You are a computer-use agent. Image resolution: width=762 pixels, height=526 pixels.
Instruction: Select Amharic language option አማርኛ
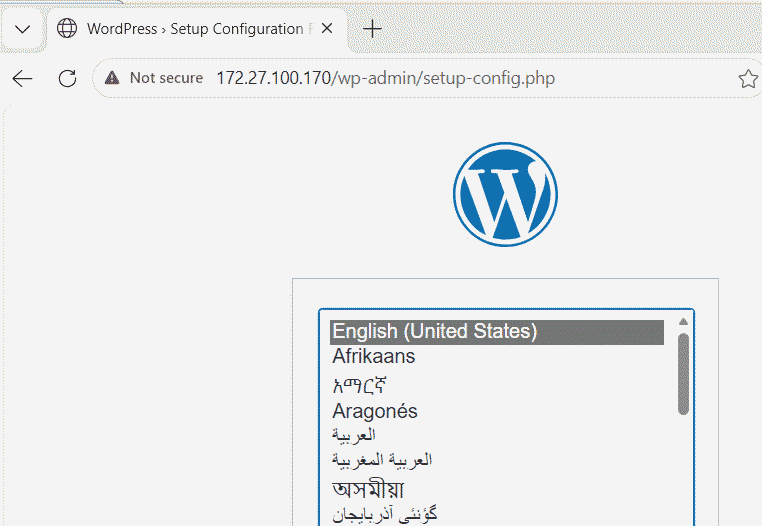coord(497,386)
